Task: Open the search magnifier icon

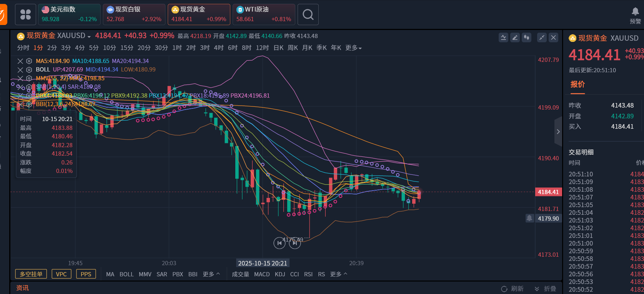Action: click(308, 15)
